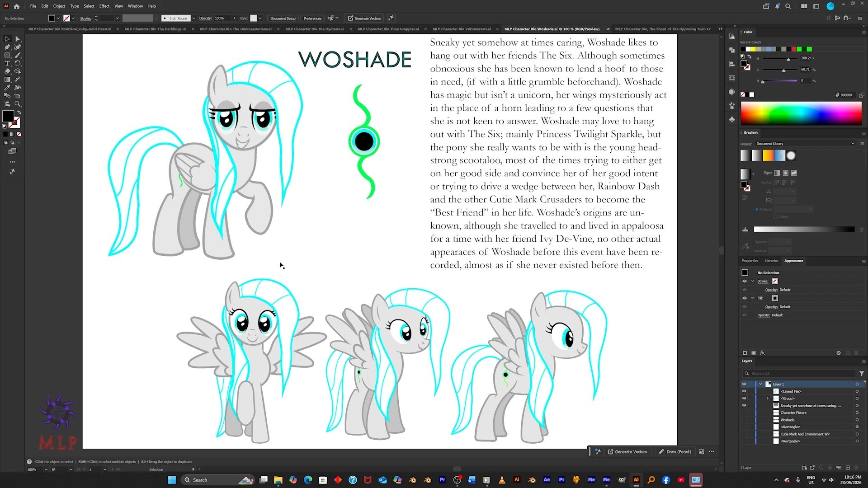Toggle visibility of Linked File layer
Screen dimensions: 868x488
744,391
